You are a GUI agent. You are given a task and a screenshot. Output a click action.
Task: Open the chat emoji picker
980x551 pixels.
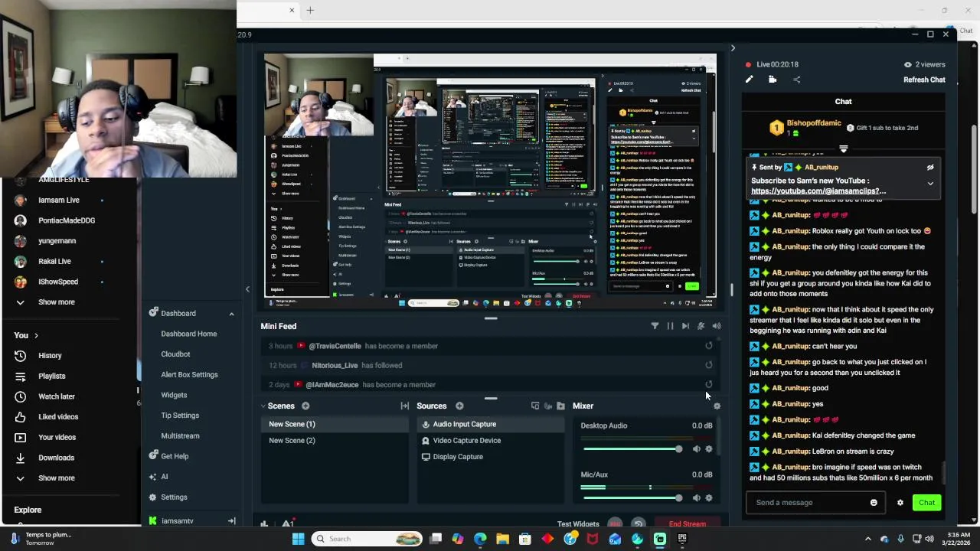coord(874,503)
